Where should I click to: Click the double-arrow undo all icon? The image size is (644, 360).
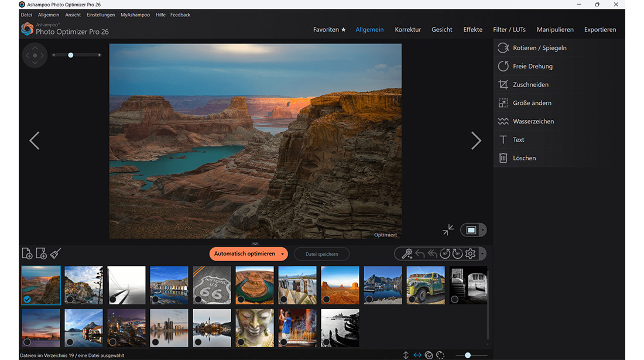(x=432, y=253)
